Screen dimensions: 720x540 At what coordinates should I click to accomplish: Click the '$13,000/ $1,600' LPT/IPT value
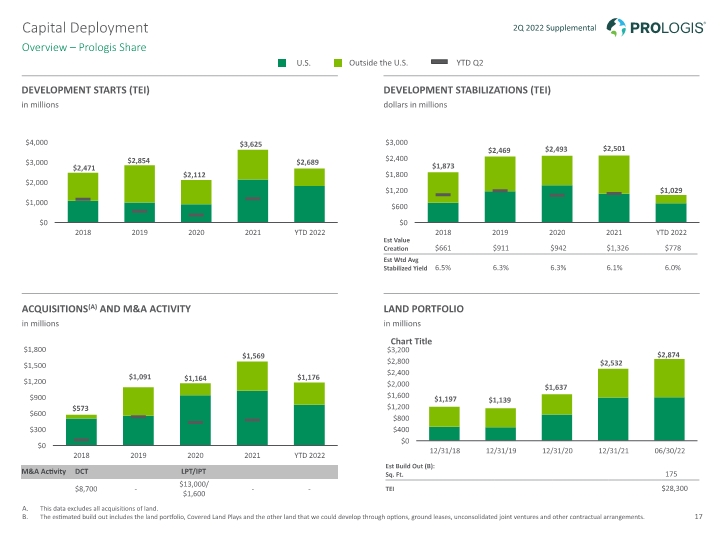click(x=194, y=489)
